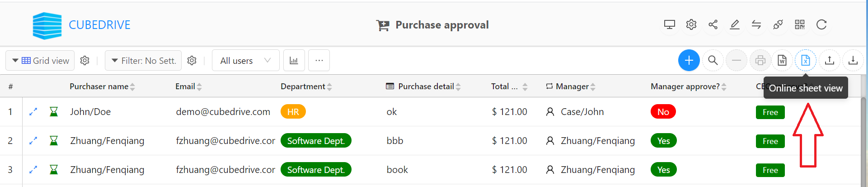Click the Email column header
The image size is (868, 187).
(185, 86)
